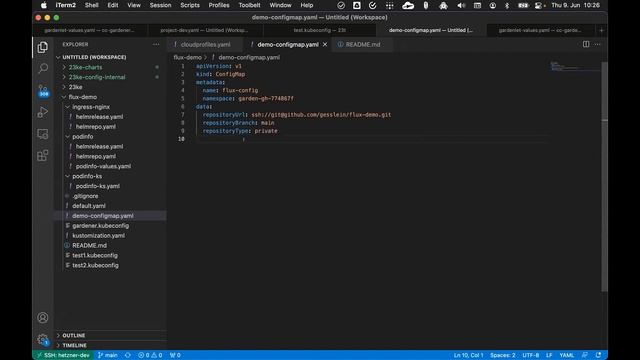The image size is (640, 360).
Task: Open the Accounts menu icon
Action: coord(42,318)
